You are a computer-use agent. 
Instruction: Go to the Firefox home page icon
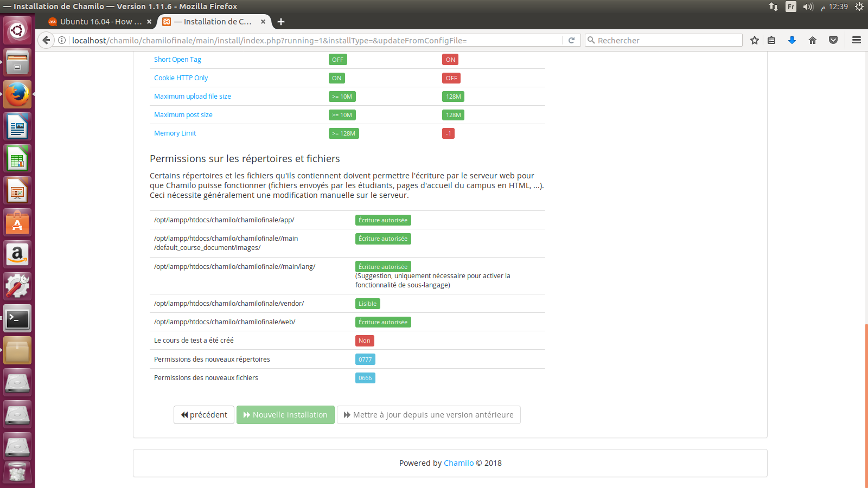click(813, 40)
